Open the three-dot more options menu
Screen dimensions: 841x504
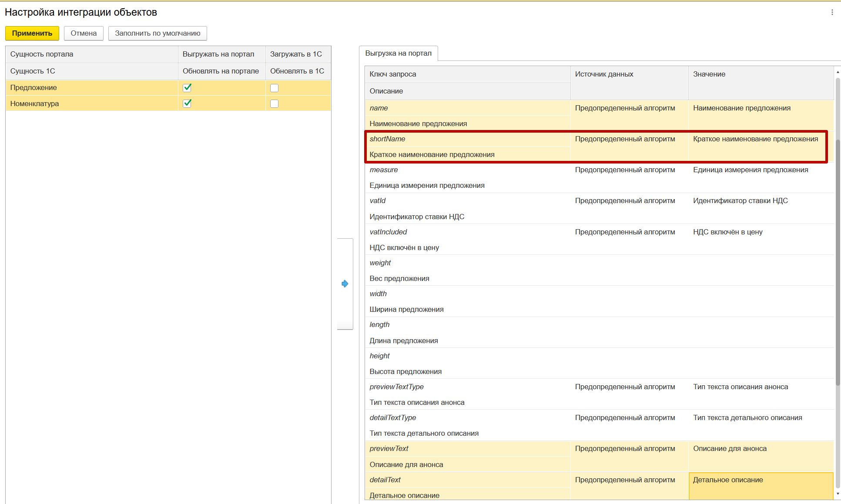click(x=832, y=12)
